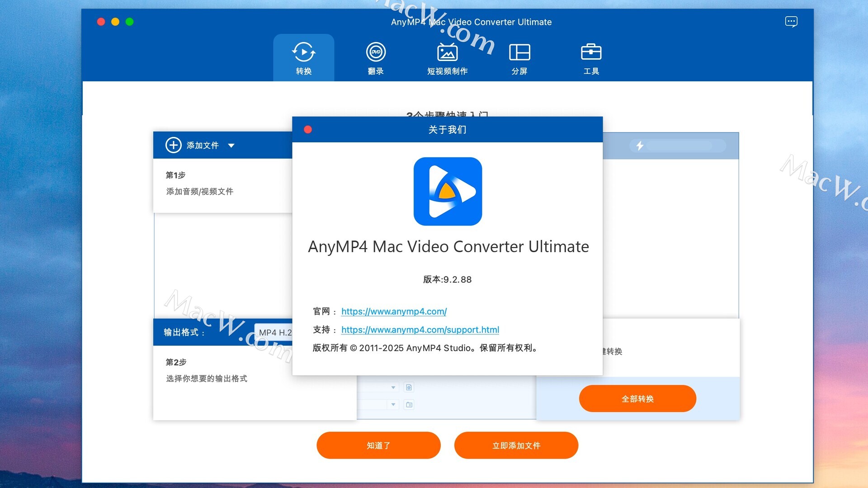Click the document icon beside upper dropdown

click(409, 387)
